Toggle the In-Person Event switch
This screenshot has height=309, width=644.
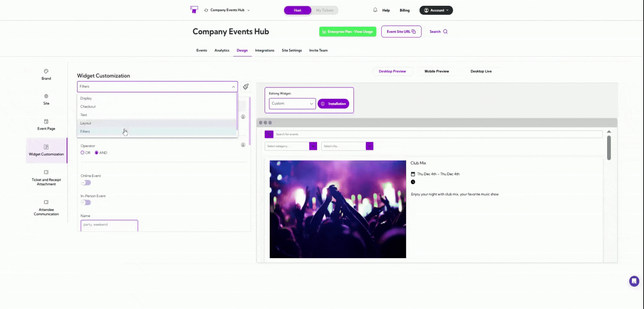pos(86,202)
